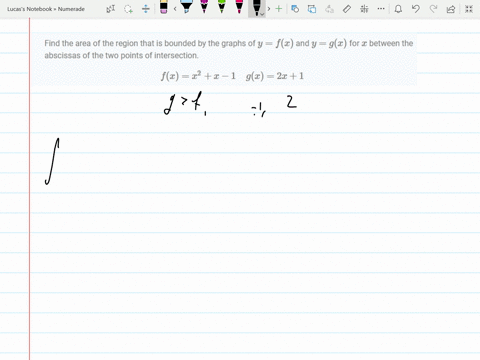Viewport: 480px width, 360px height.
Task: Click the Insert space tool
Action: click(146, 9)
